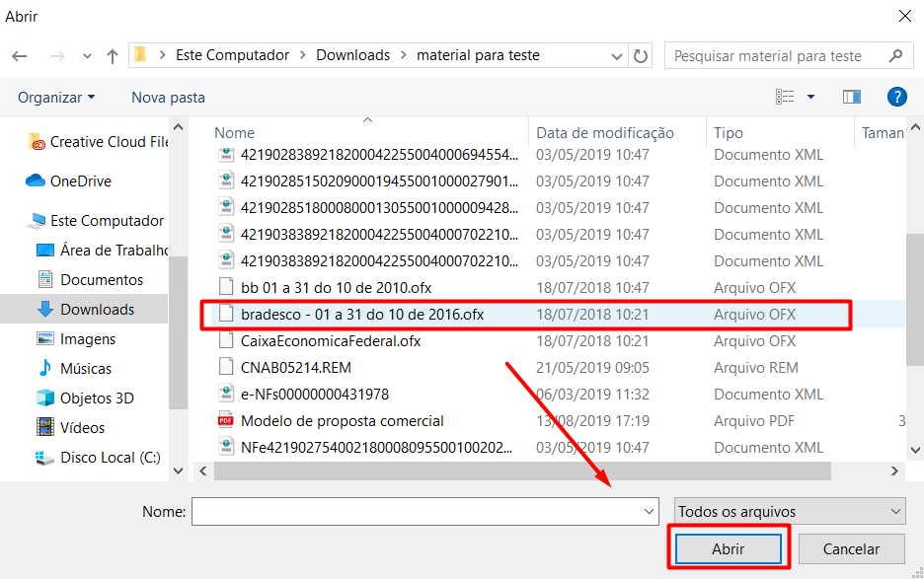
Task: Open the Organizar dropdown menu
Action: tap(56, 98)
